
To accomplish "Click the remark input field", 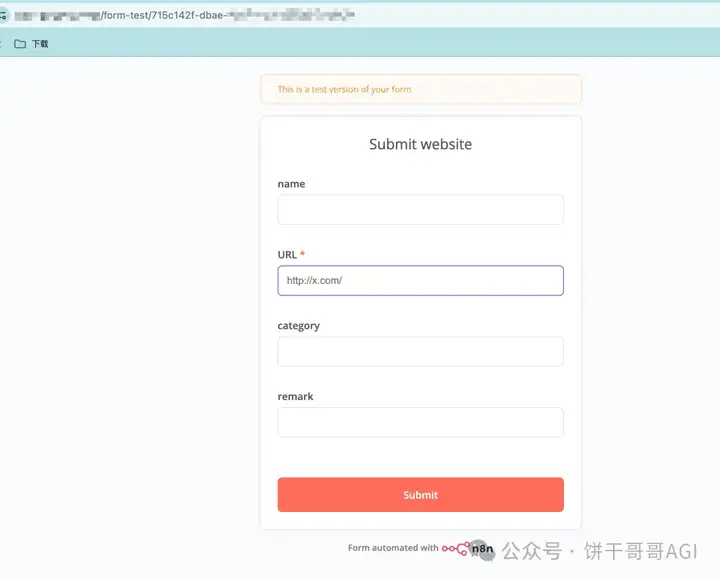I will coord(420,422).
